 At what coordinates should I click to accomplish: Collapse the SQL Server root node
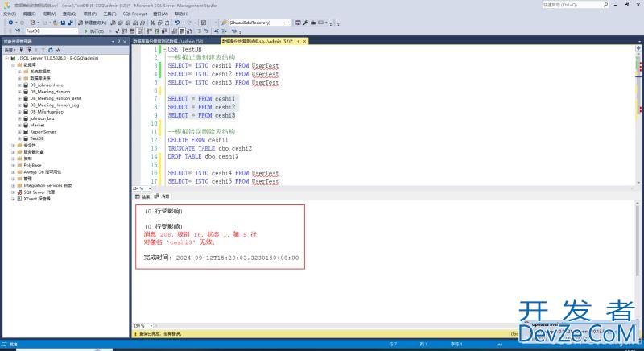click(x=7, y=58)
